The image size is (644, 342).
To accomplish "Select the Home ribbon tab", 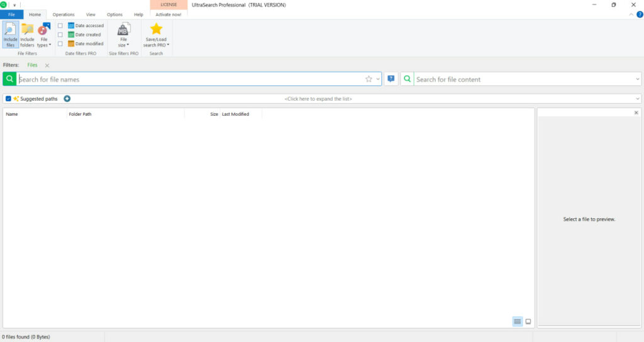I will click(x=35, y=14).
